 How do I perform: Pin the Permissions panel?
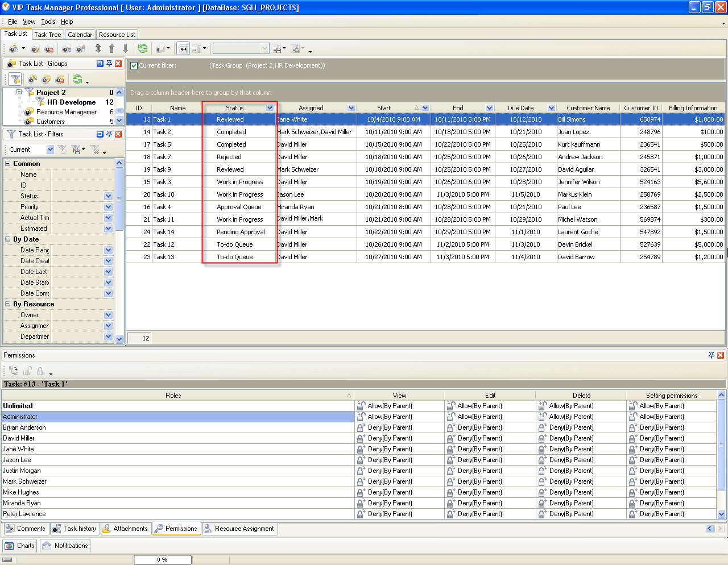pos(711,355)
